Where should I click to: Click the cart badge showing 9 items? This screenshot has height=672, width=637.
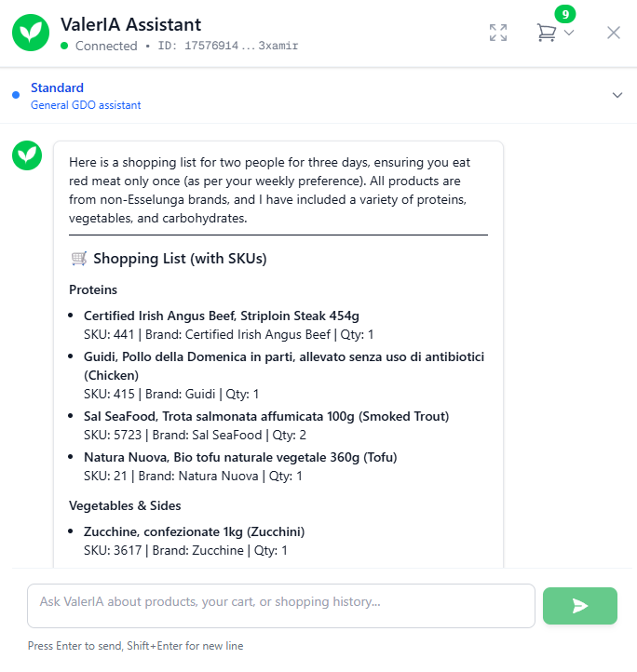pyautogui.click(x=564, y=14)
